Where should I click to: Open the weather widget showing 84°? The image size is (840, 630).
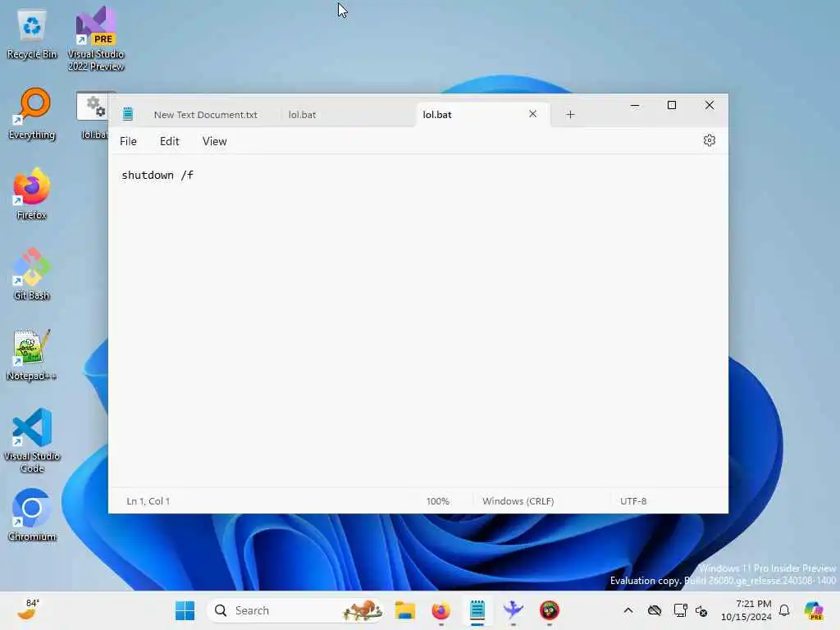click(28, 610)
